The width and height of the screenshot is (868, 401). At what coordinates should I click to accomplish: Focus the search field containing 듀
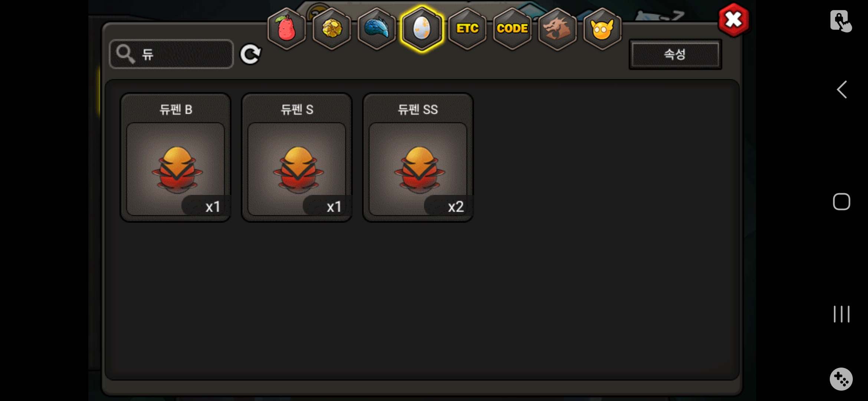(x=171, y=54)
